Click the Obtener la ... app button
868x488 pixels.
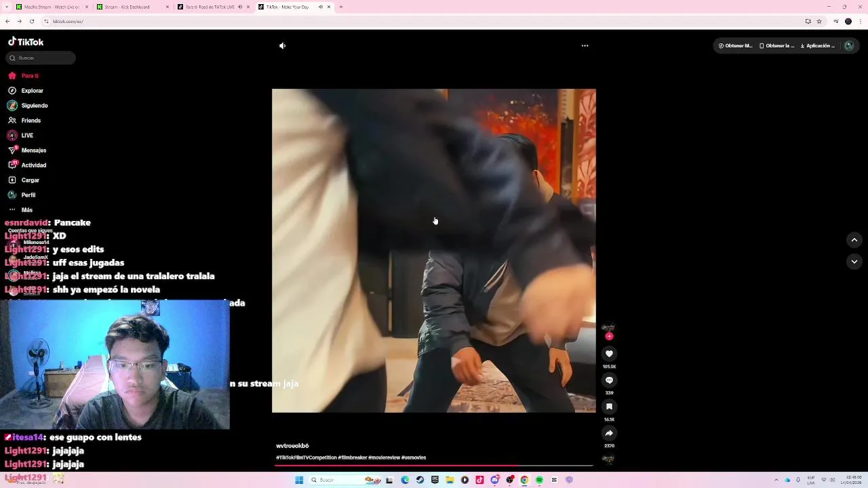coord(776,46)
